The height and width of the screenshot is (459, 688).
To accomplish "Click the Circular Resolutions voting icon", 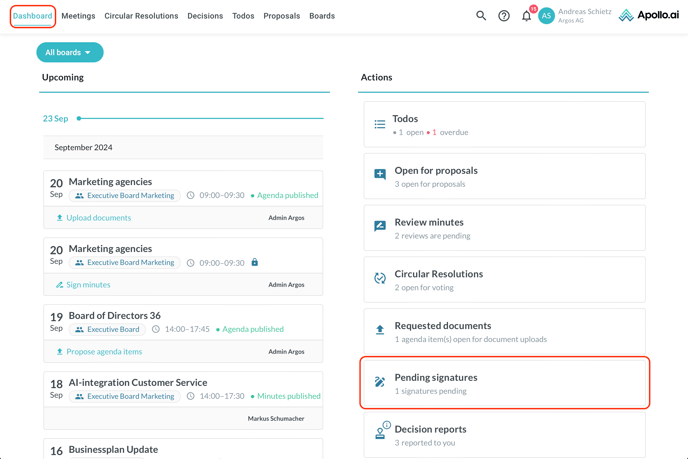I will 380,279.
